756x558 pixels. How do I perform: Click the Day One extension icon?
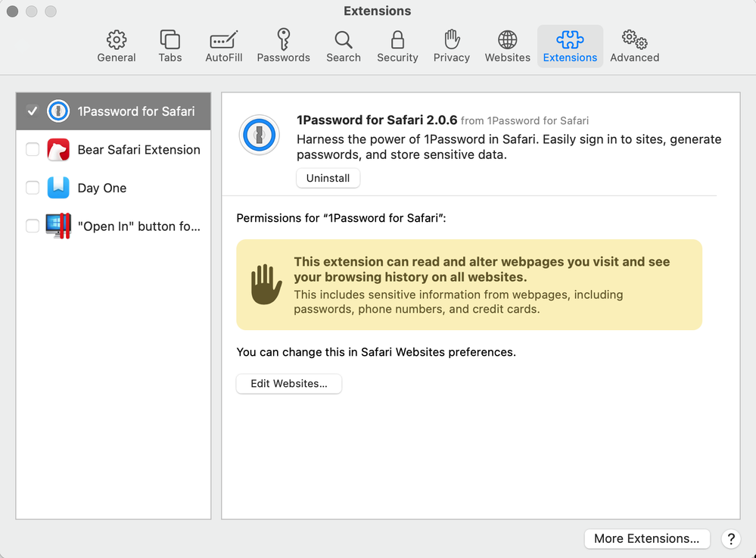point(58,188)
